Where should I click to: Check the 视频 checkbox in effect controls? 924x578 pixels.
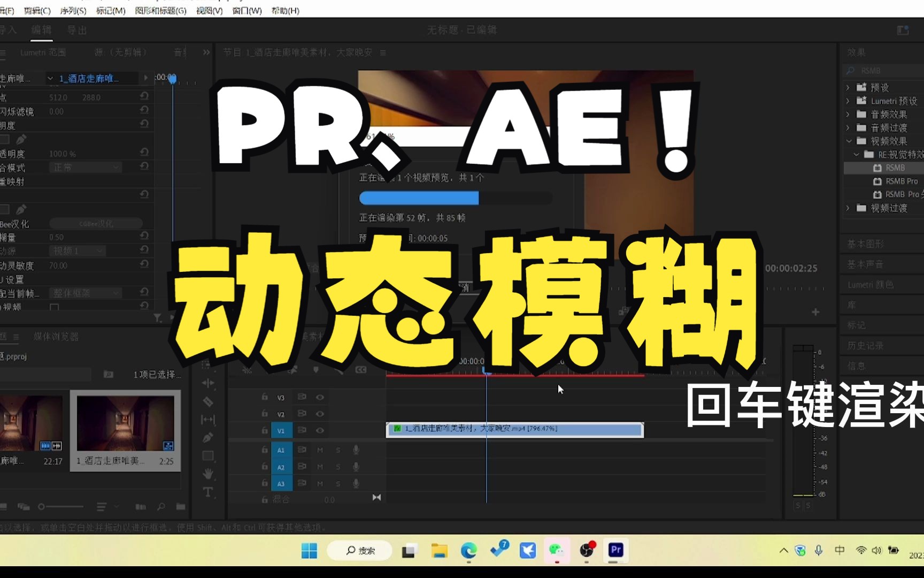pyautogui.click(x=54, y=307)
